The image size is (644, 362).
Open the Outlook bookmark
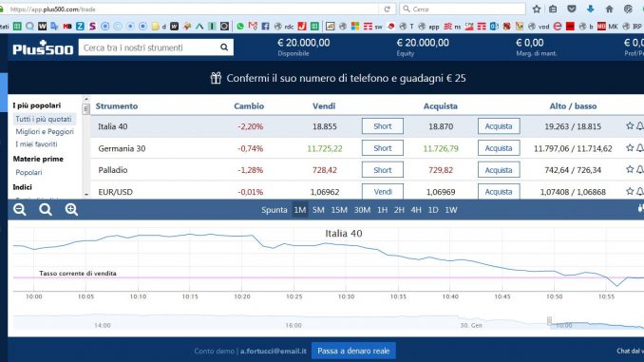click(x=494, y=27)
